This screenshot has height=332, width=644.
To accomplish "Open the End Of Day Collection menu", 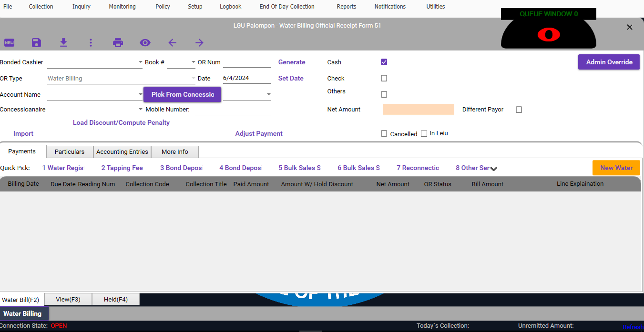I will click(x=286, y=7).
